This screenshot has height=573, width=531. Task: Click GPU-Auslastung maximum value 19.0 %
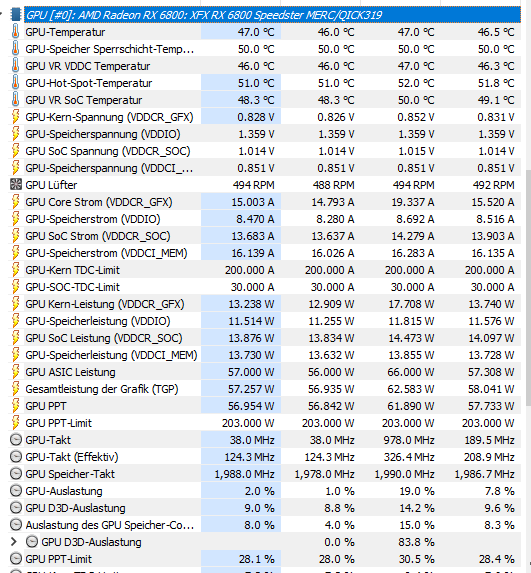coord(417,491)
